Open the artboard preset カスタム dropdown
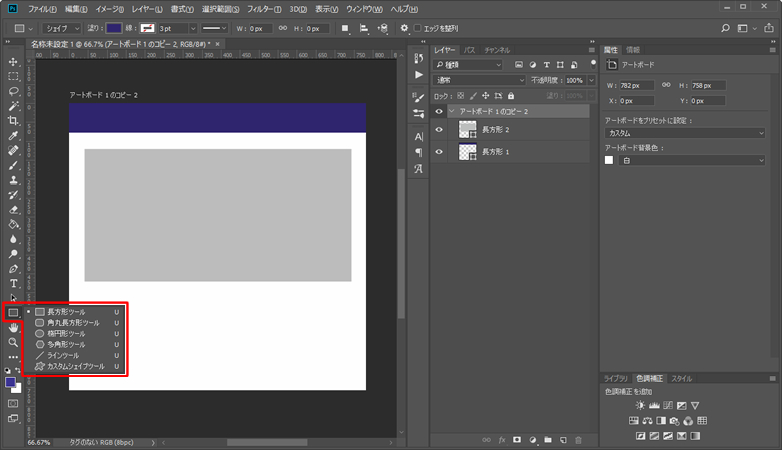Viewport: 782px width, 450px height. point(685,133)
